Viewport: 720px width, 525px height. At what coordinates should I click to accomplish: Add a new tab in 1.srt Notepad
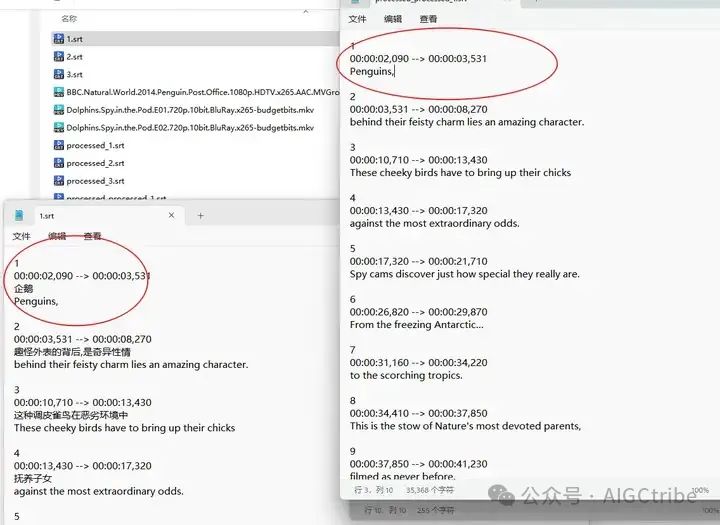[200, 215]
